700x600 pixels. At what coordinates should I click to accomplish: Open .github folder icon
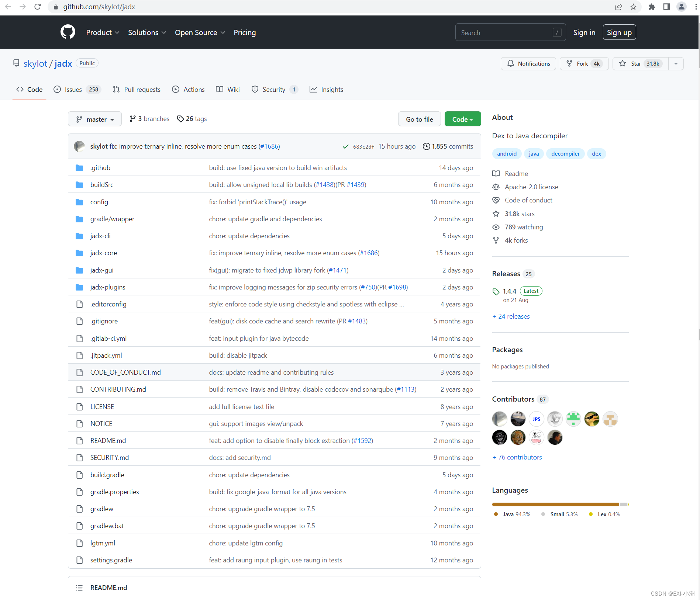tap(79, 168)
